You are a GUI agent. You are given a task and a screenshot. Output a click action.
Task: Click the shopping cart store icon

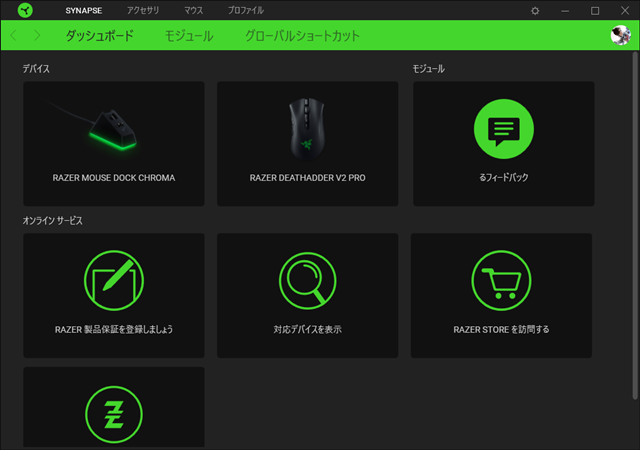pyautogui.click(x=501, y=281)
